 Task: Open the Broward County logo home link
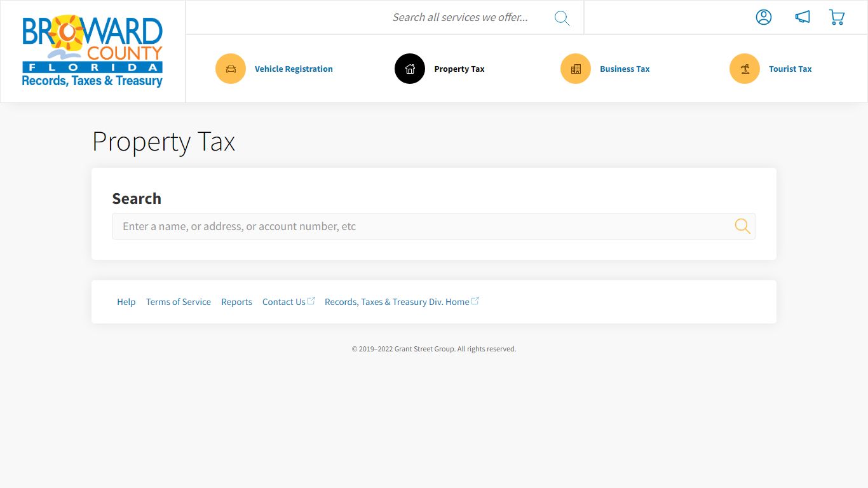click(93, 51)
